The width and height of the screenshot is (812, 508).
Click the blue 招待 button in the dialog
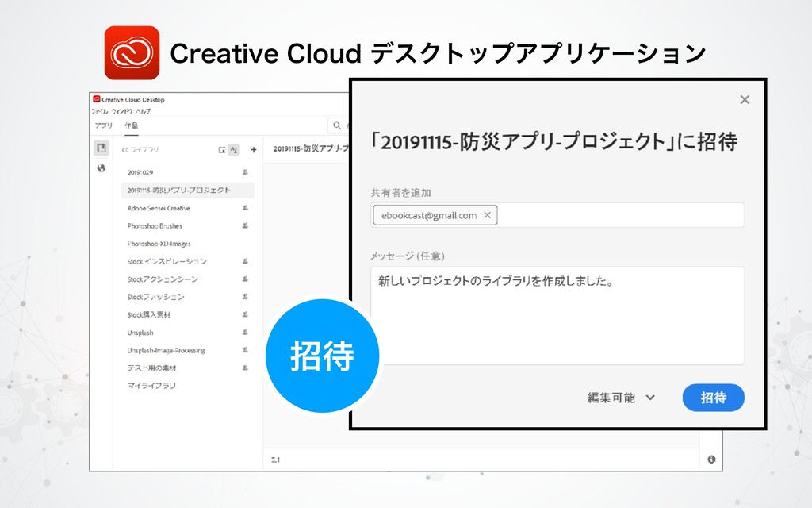coord(713,398)
